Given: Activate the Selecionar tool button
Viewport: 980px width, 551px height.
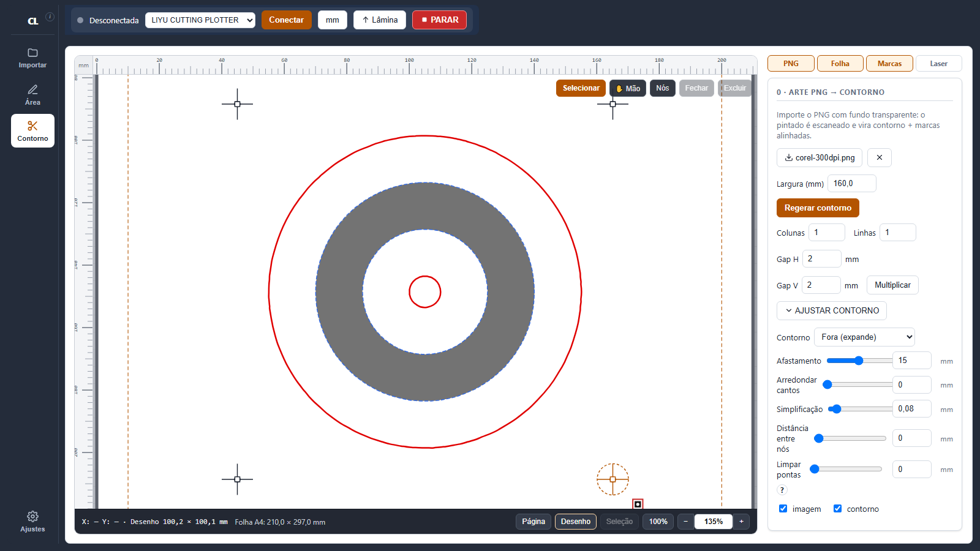Looking at the screenshot, I should tap(581, 88).
